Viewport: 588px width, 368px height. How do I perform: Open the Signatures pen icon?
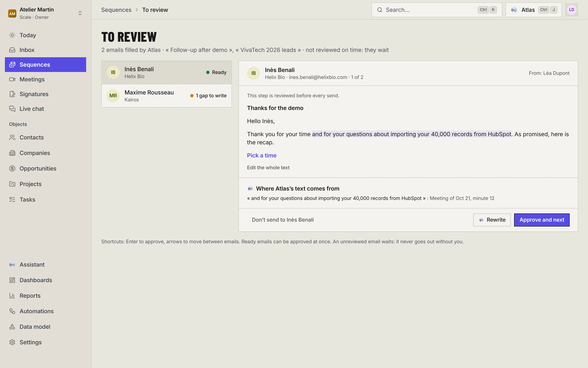coord(12,94)
